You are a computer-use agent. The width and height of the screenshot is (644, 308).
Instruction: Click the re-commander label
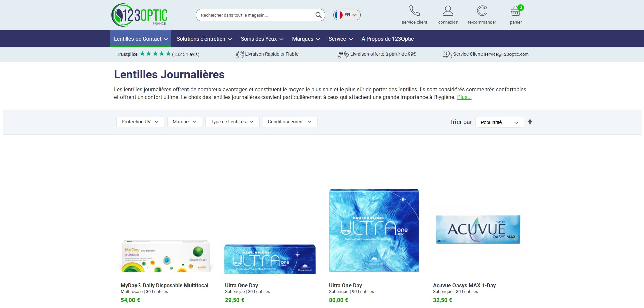pyautogui.click(x=482, y=22)
